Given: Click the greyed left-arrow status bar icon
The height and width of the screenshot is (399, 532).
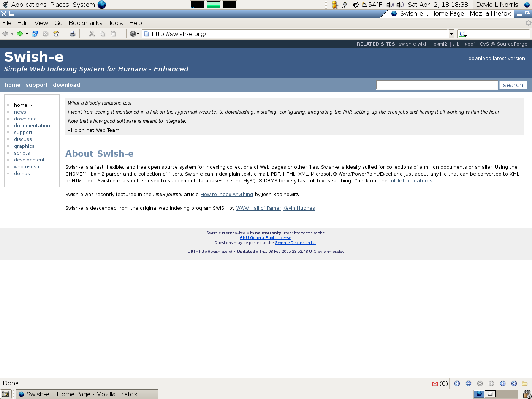Looking at the screenshot, I should coord(480,383).
